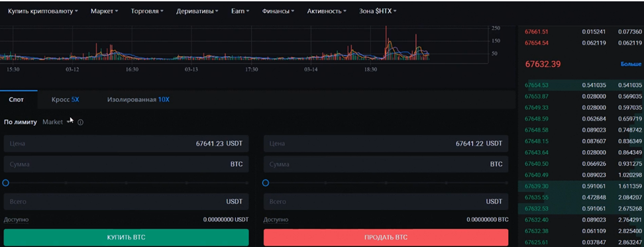Select bid price 67639.30 in order book
The width and height of the screenshot is (644, 247).
coord(537,186)
